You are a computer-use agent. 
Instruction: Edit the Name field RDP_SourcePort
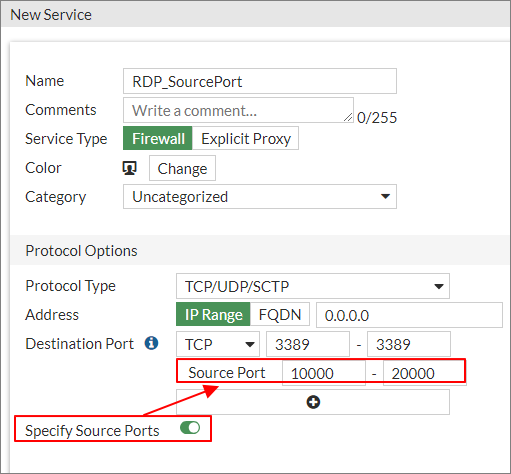click(260, 81)
